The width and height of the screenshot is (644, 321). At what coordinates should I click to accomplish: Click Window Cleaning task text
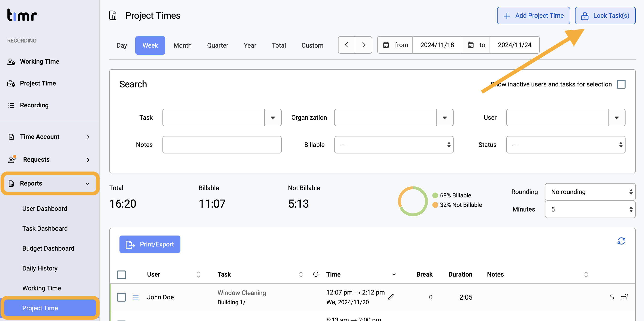tap(241, 293)
